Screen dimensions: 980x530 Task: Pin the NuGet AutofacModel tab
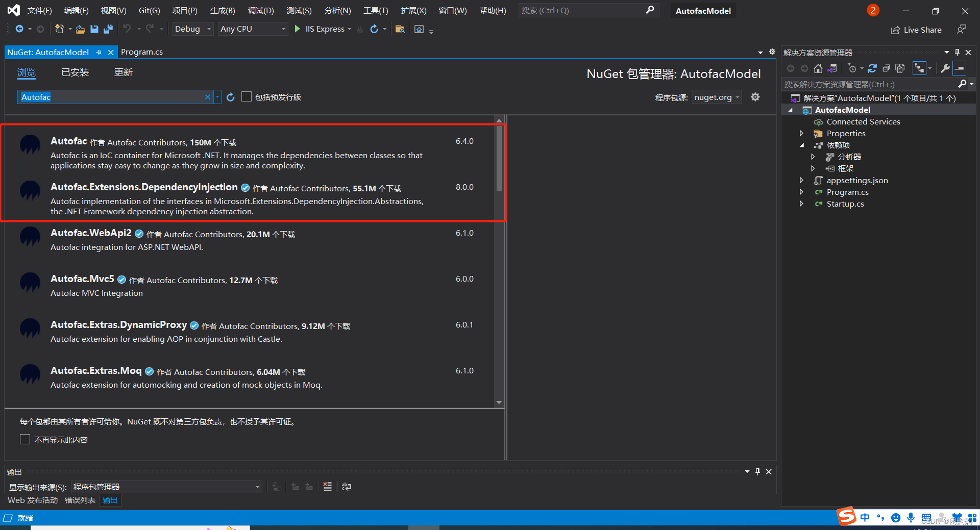click(99, 52)
